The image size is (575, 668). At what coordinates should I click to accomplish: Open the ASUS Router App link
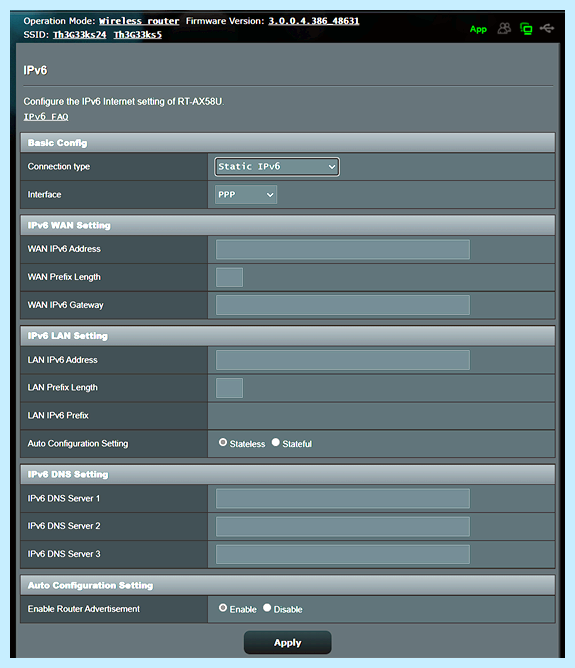pyautogui.click(x=478, y=29)
